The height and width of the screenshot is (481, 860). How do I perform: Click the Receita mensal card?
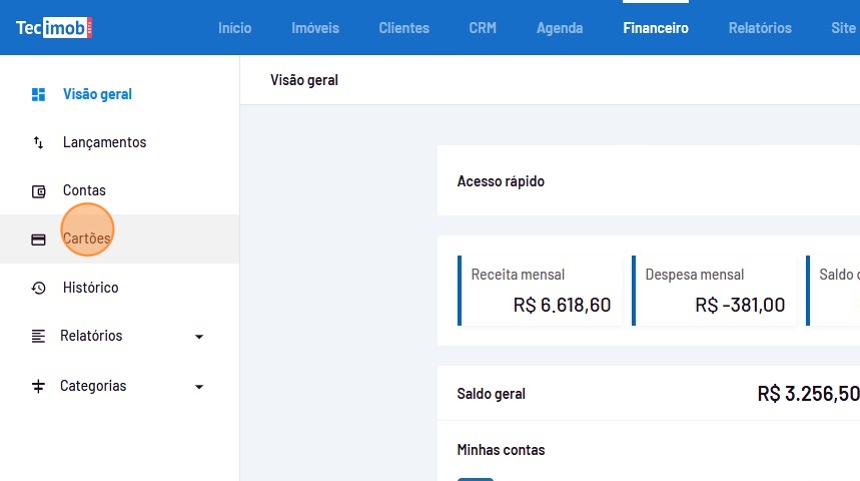click(541, 290)
